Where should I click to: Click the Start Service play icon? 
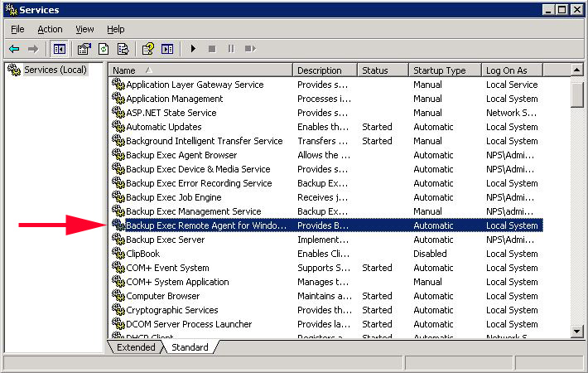click(193, 49)
